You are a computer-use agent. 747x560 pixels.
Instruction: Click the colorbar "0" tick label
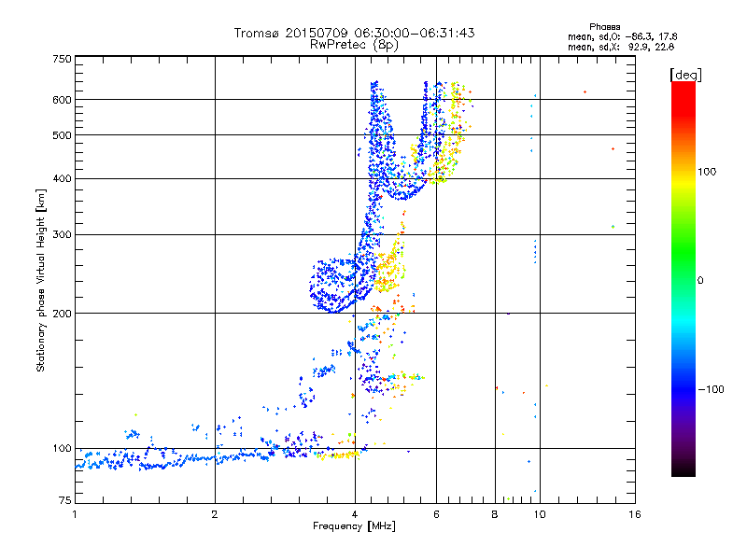[x=700, y=280]
